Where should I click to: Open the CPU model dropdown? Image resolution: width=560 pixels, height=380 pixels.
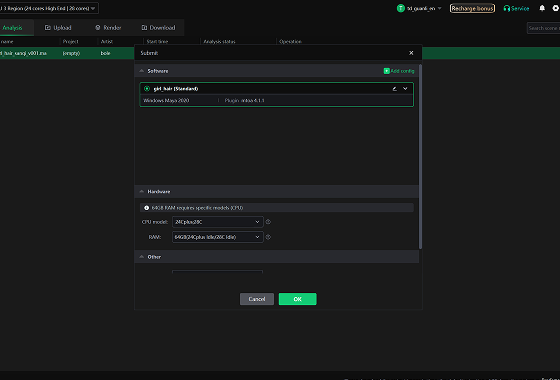(x=218, y=222)
